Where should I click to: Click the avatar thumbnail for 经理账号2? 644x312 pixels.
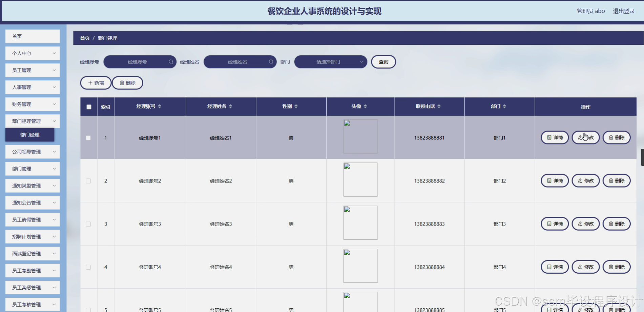coord(360,179)
